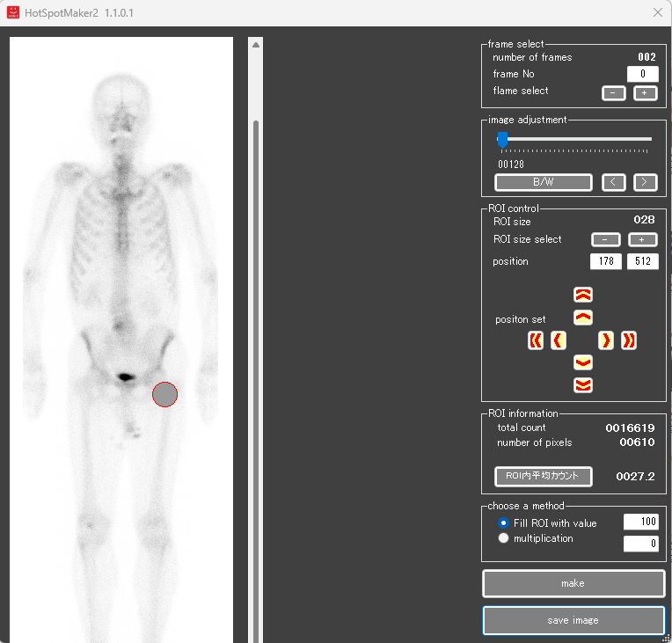Click the frame No input field

(642, 74)
